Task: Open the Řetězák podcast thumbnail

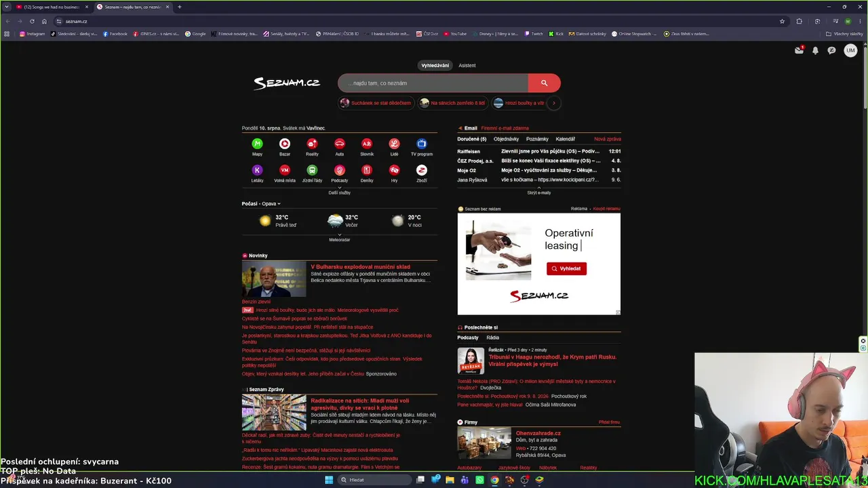Action: click(x=471, y=361)
